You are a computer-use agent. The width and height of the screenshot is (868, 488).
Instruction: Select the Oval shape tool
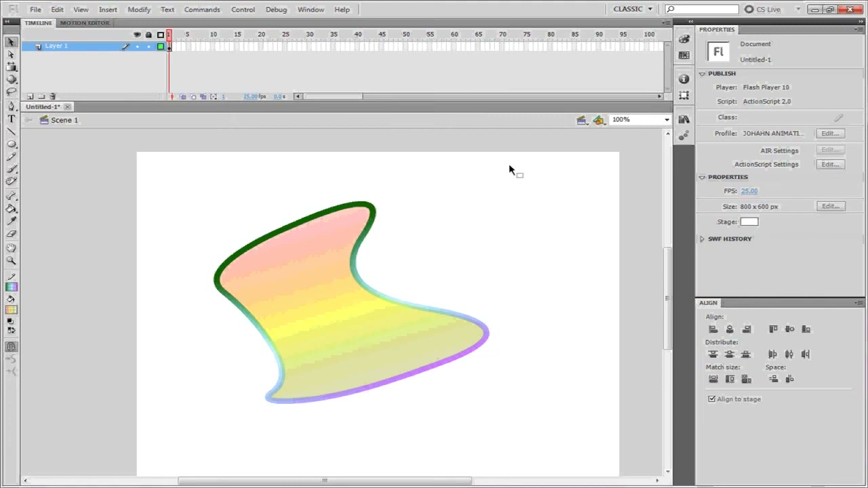(x=11, y=144)
